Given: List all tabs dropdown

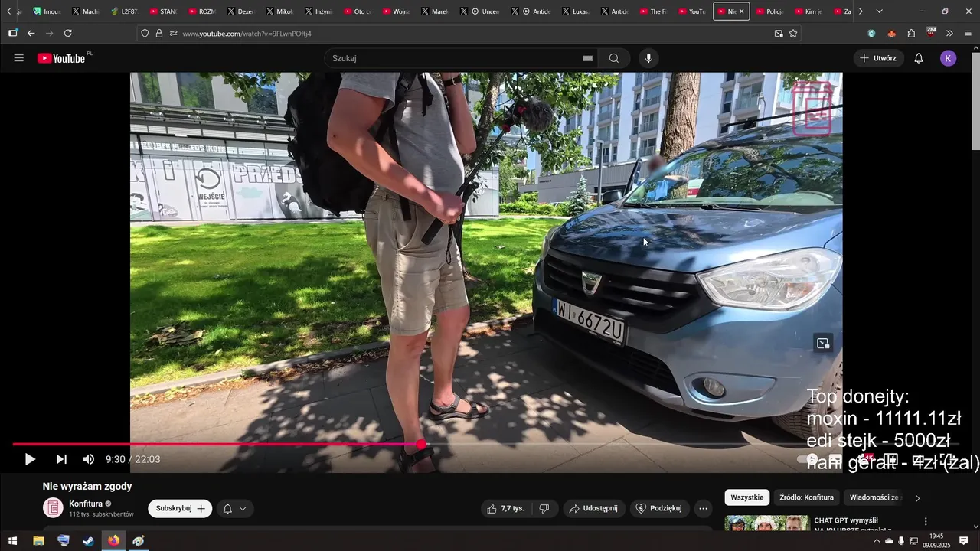Looking at the screenshot, I should click(x=879, y=11).
